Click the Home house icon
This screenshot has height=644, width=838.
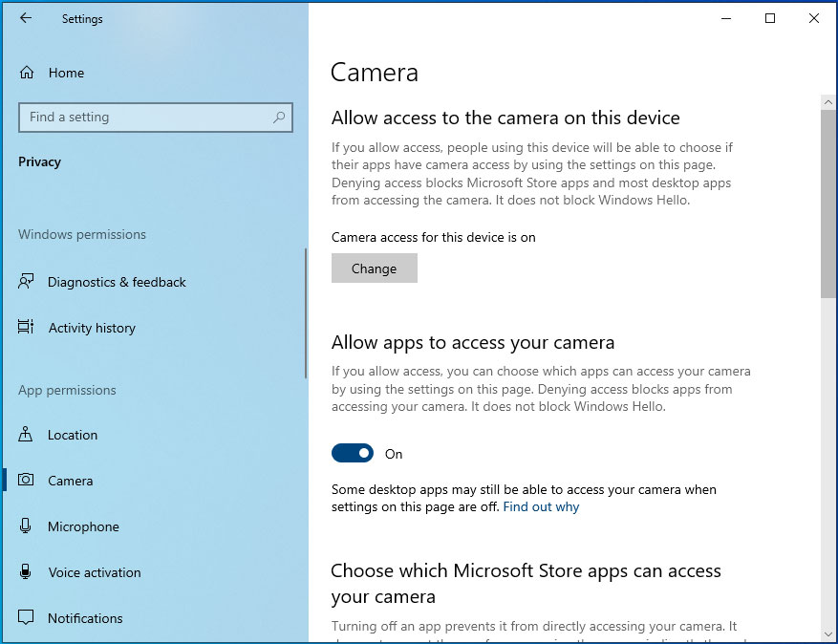click(27, 73)
